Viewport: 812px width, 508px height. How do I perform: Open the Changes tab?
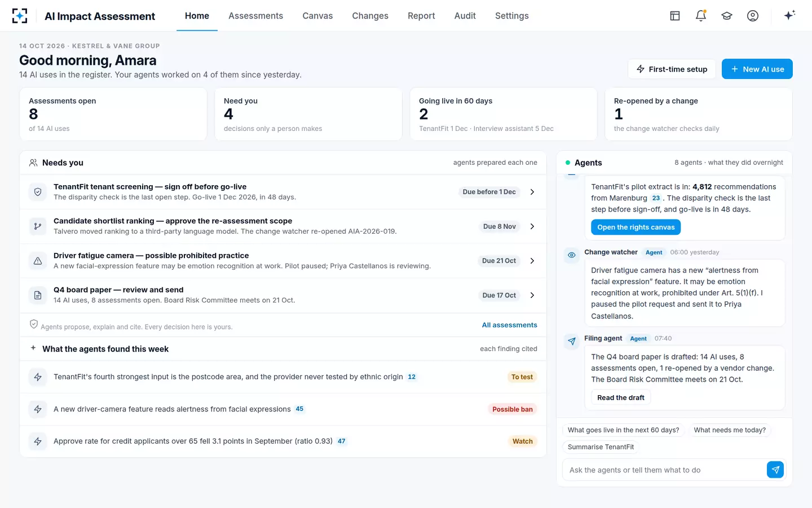coord(370,16)
